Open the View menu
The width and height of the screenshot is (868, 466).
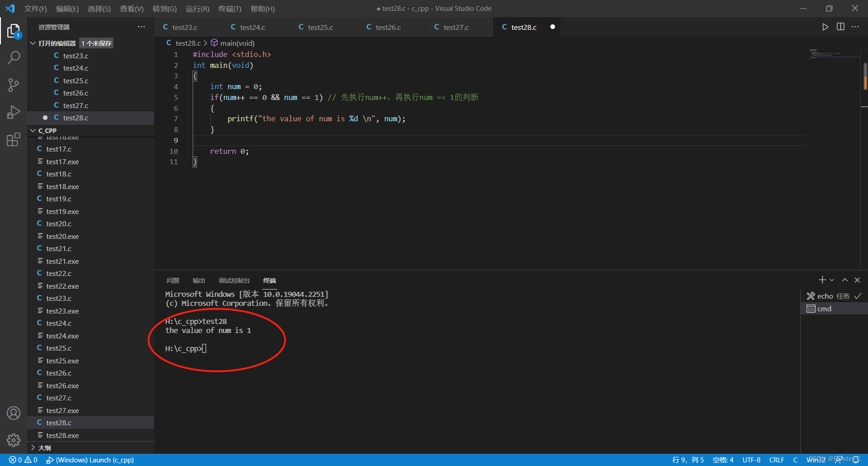132,9
